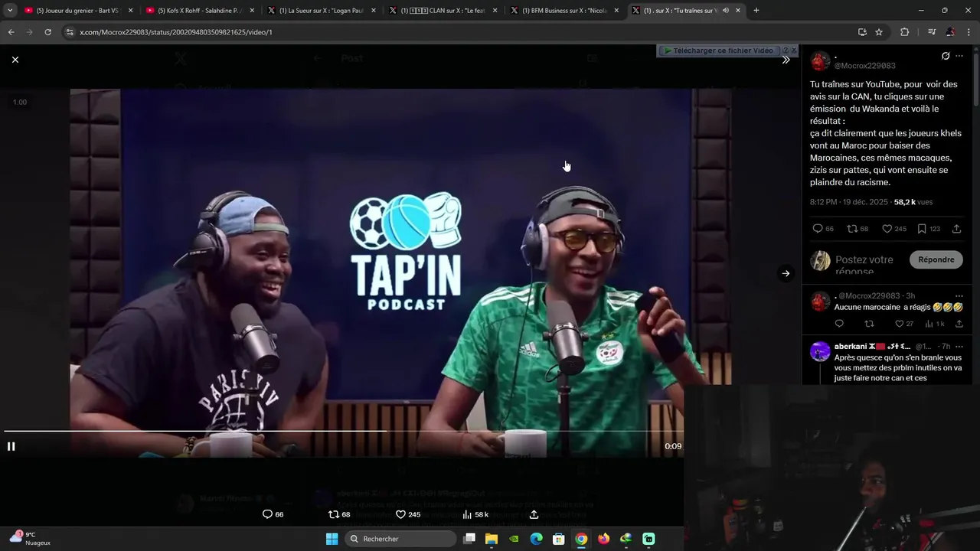View site information icon in address bar
Image resolution: width=980 pixels, height=551 pixels.
click(x=70, y=32)
